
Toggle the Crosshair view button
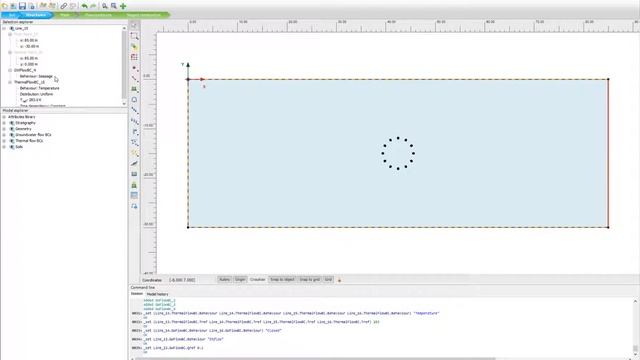coord(258,280)
